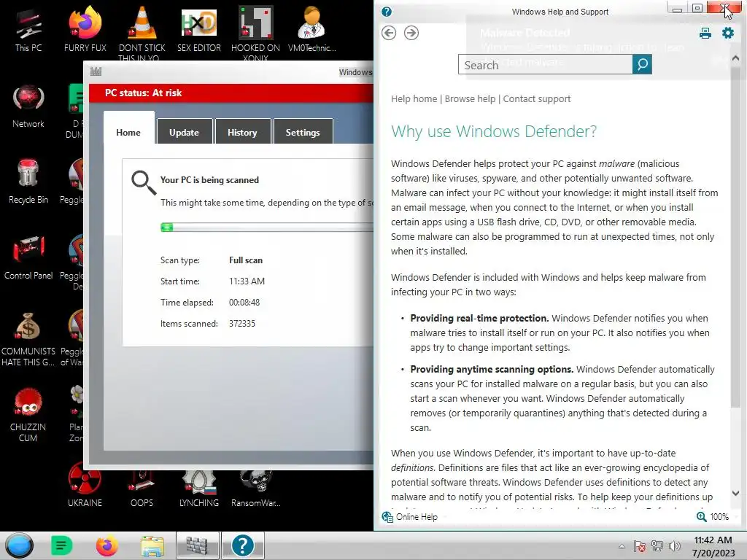
Task: Open the VM0Technic desktop shortcut
Action: (x=311, y=29)
